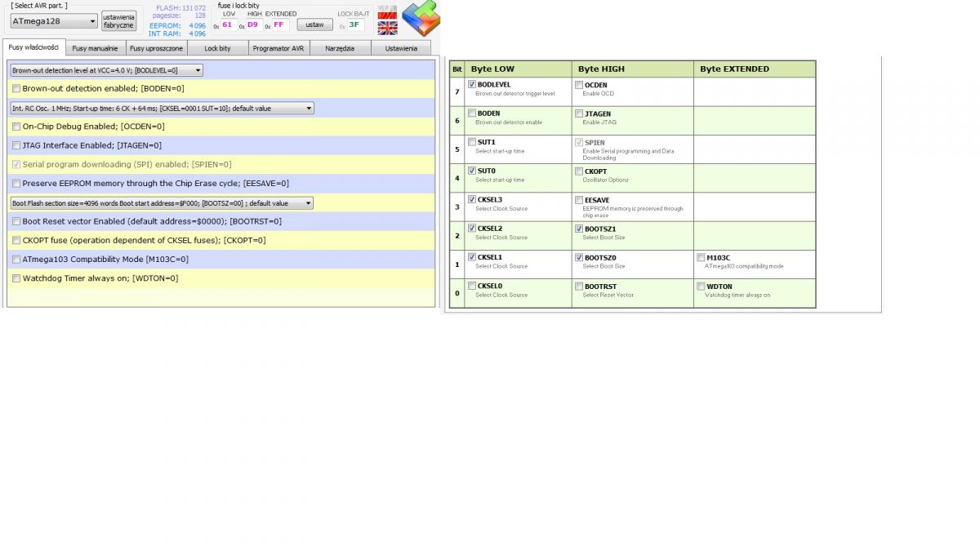This screenshot has height=551, width=980.
Task: Toggle CKOPT fuse checkbox in properties list
Action: pos(16,240)
